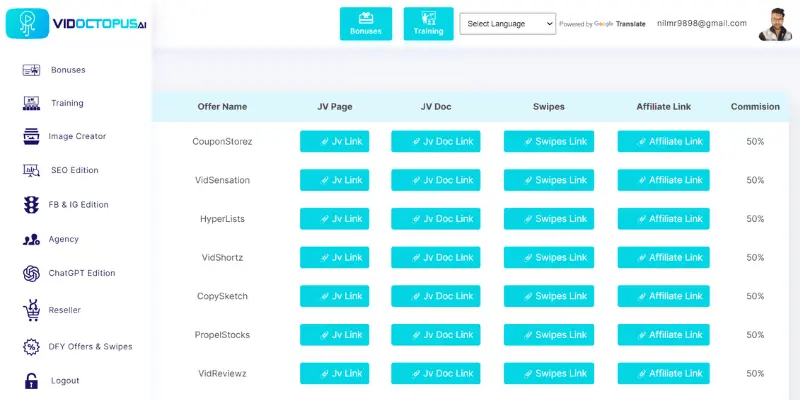
Task: Open the DFY Offers & Swipes percent icon
Action: [x=31, y=346]
